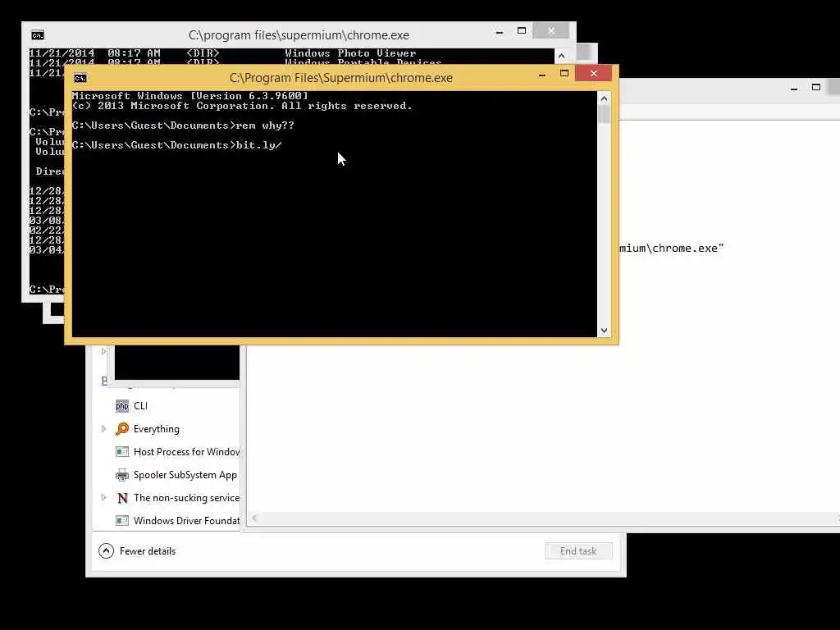Select the php CLI process icon
The image size is (840, 630).
tap(122, 406)
